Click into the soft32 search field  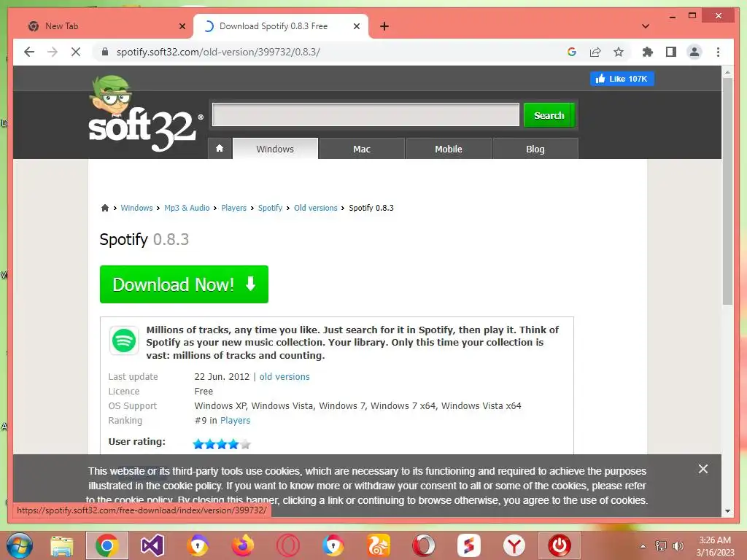tap(365, 114)
